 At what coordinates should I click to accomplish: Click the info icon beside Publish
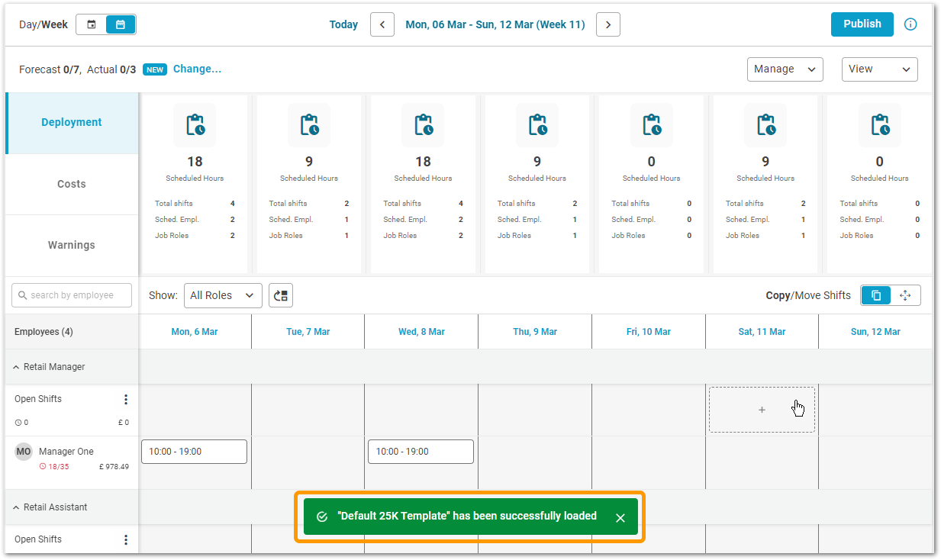910,24
